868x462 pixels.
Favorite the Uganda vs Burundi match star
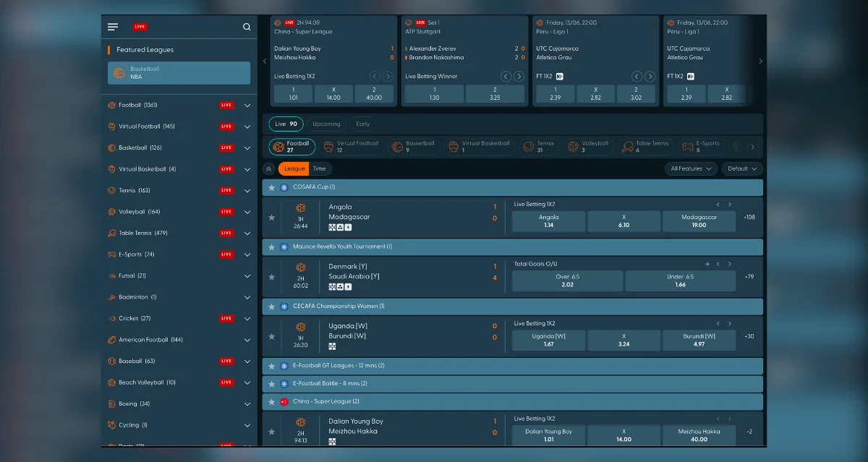272,336
